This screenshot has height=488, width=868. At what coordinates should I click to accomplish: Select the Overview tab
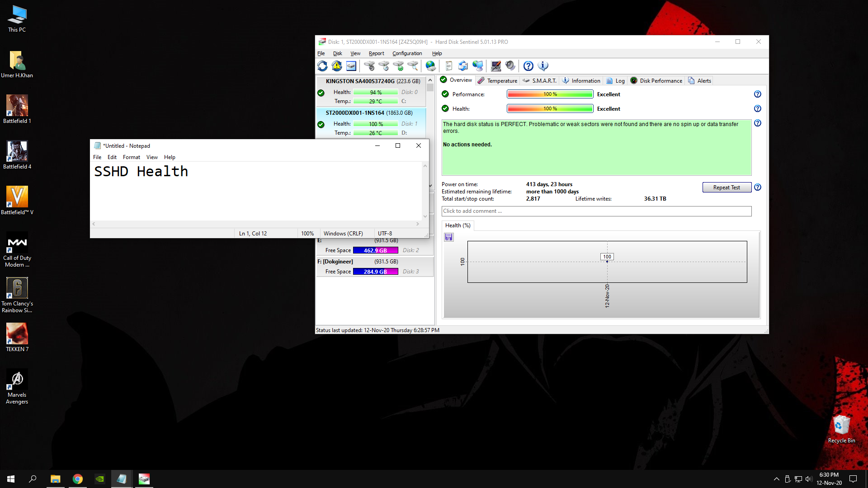coord(456,80)
